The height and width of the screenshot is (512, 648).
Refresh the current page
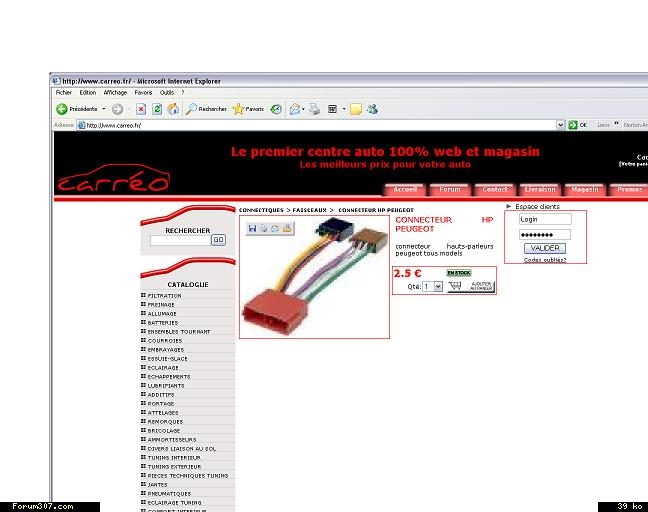(157, 109)
